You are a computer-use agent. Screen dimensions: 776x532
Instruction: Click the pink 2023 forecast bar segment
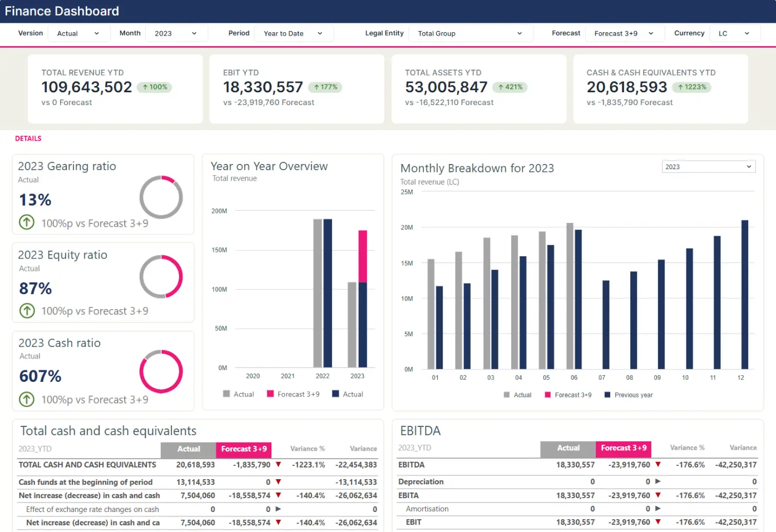coord(363,256)
